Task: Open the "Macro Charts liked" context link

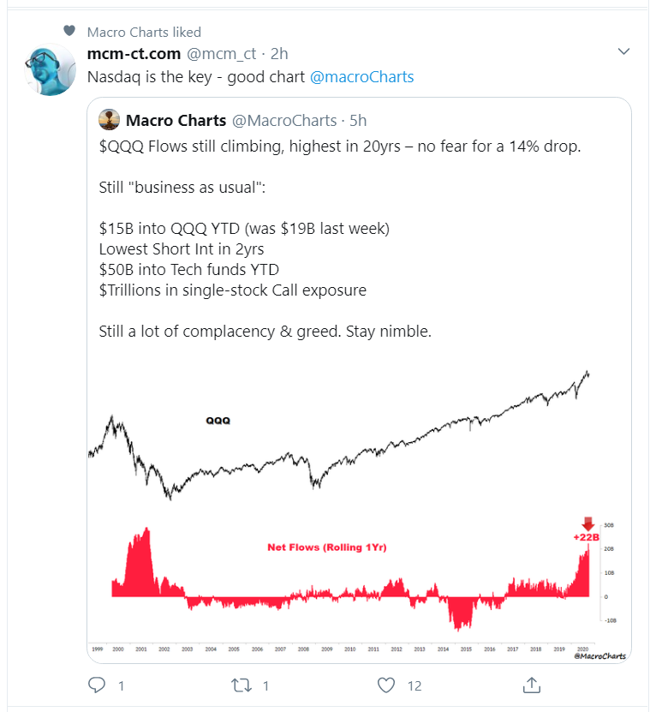Action: pos(144,32)
